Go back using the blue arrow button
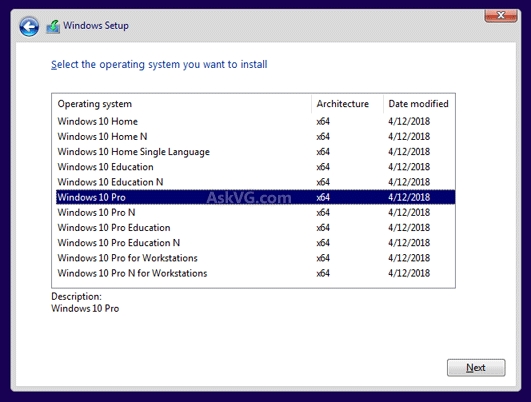 (29, 27)
